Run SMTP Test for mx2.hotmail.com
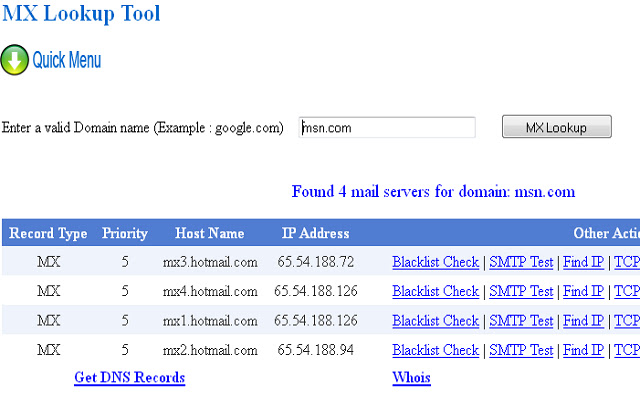The image size is (640, 400). [x=521, y=350]
